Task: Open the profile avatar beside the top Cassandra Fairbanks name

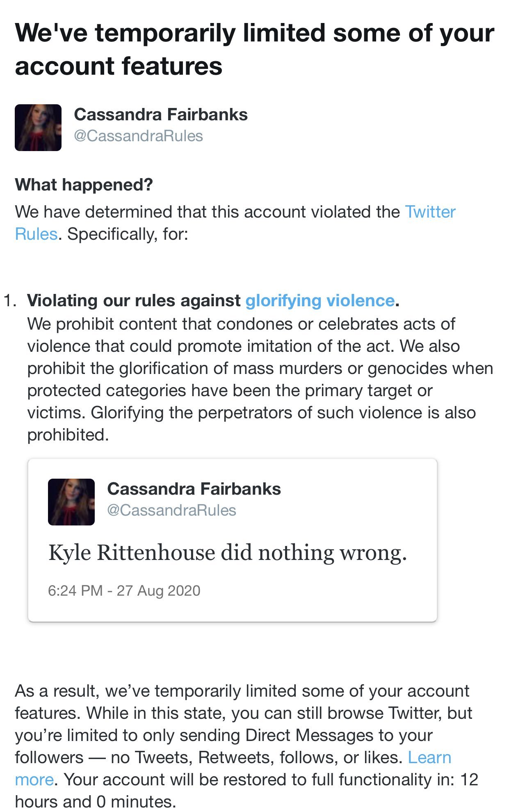Action: click(x=38, y=128)
